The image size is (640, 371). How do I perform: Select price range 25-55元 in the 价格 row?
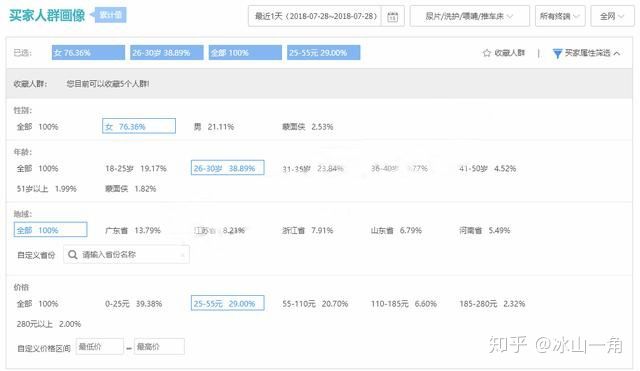pos(227,303)
